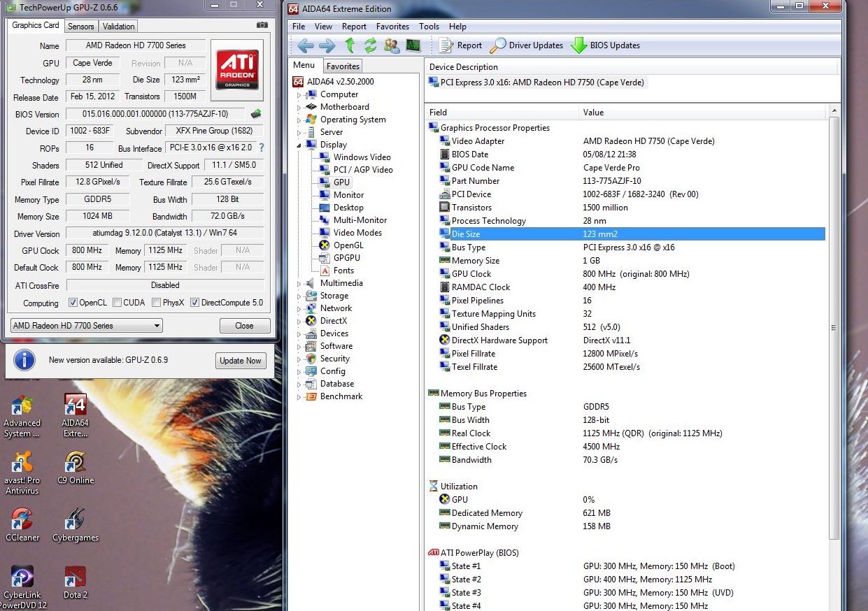The image size is (868, 611).
Task: Open the View menu in AIDA64
Action: [323, 27]
